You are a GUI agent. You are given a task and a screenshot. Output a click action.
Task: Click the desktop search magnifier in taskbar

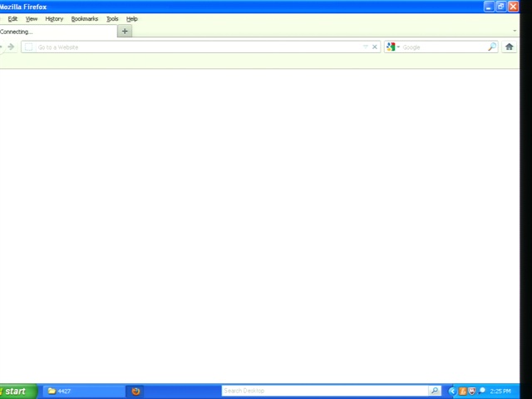coord(435,391)
